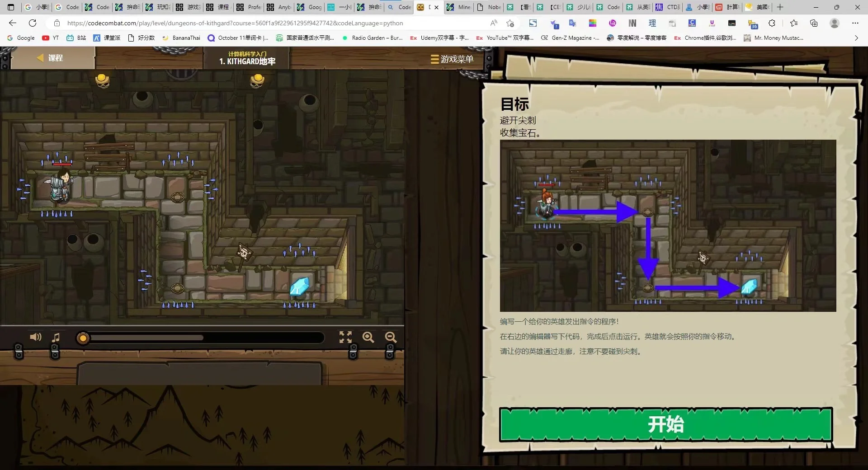The image size is (868, 470).
Task: Open a new browser tab
Action: pos(780,7)
